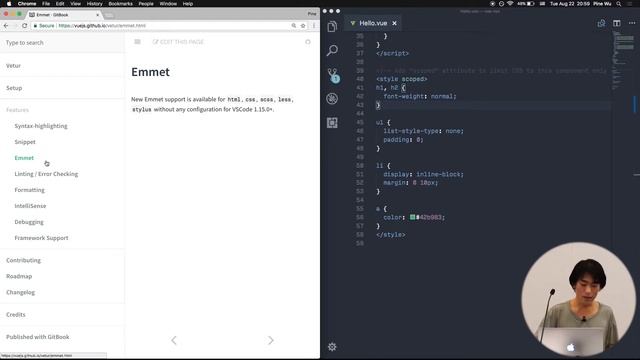
Task: Close the Emmet GitBook browser tab
Action: point(97,15)
